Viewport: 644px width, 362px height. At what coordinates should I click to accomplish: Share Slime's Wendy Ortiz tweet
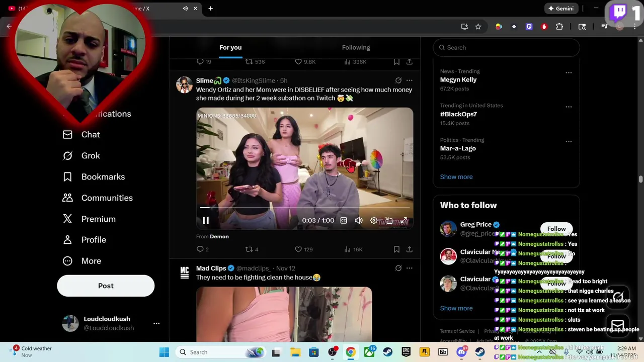click(x=410, y=249)
